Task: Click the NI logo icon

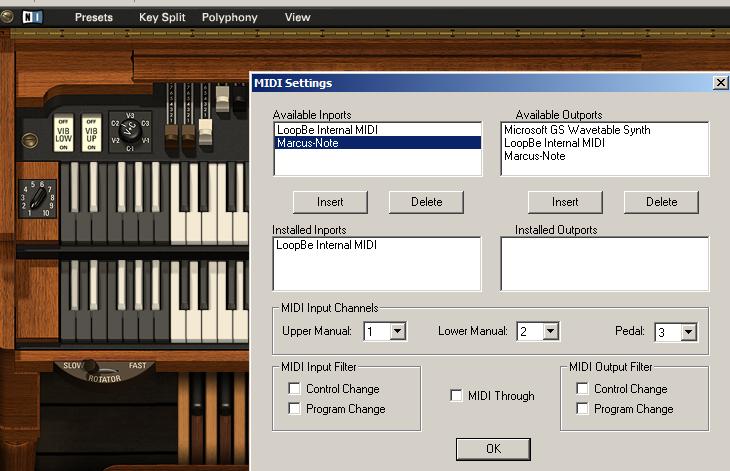Action: pos(33,17)
